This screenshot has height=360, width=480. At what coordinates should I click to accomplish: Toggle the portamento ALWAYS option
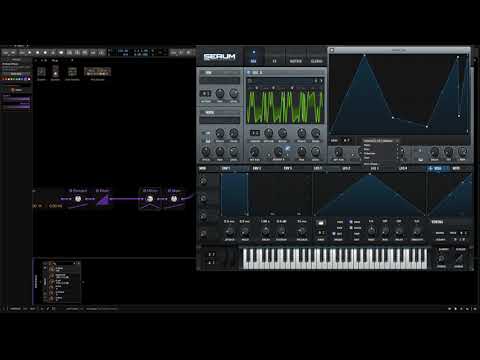[443, 249]
